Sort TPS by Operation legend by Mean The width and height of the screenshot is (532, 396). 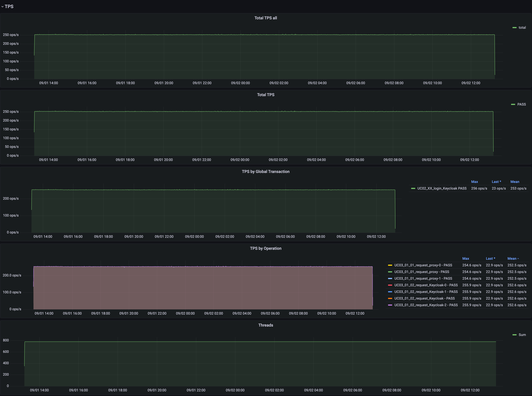tap(512, 258)
